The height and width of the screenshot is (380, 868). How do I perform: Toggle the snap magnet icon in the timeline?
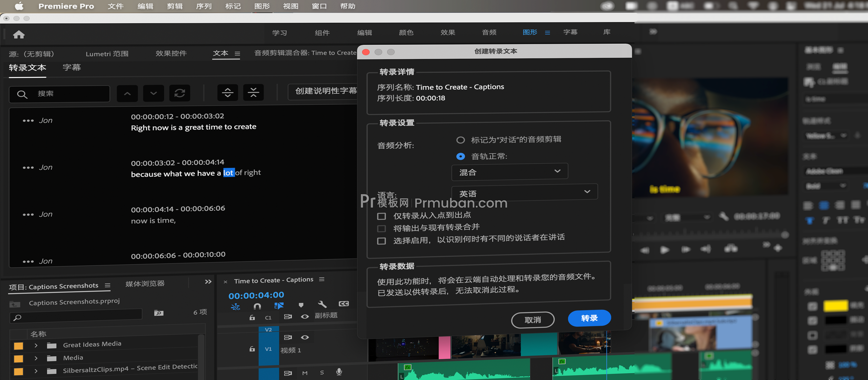point(257,306)
